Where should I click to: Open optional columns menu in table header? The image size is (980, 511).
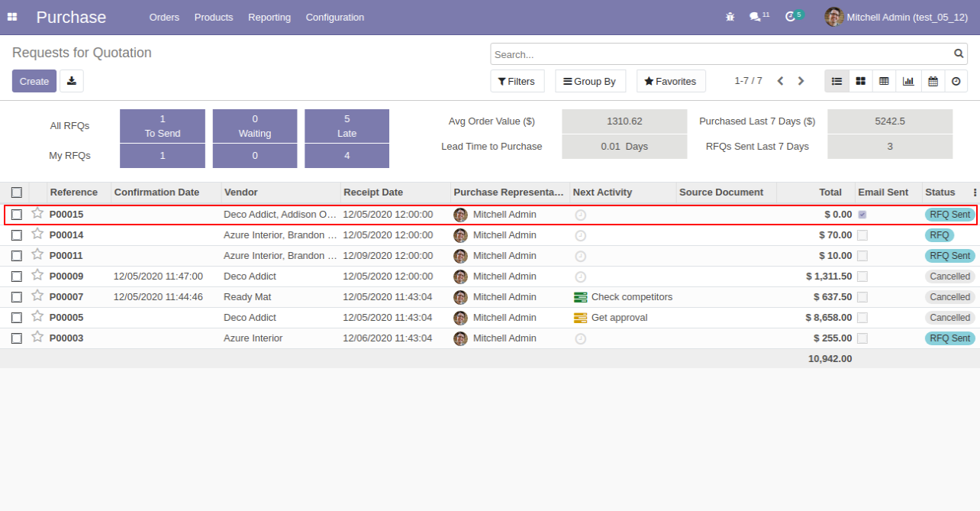click(975, 192)
